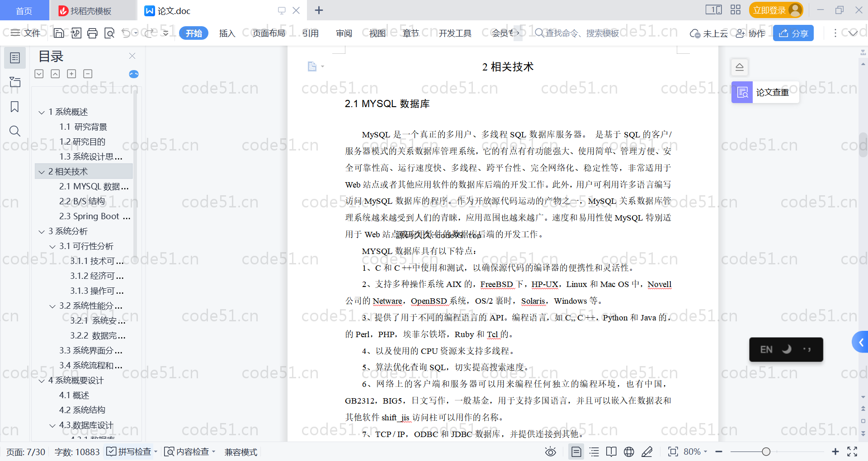Open the Outline panel icon in sidebar
The height and width of the screenshot is (461, 868).
point(15,58)
